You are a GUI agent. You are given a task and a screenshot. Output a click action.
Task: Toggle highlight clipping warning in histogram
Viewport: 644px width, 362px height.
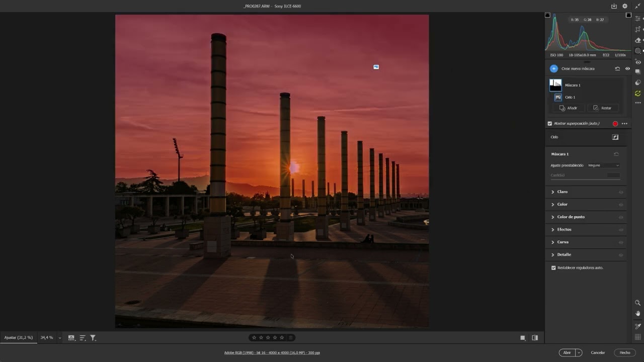click(x=628, y=15)
